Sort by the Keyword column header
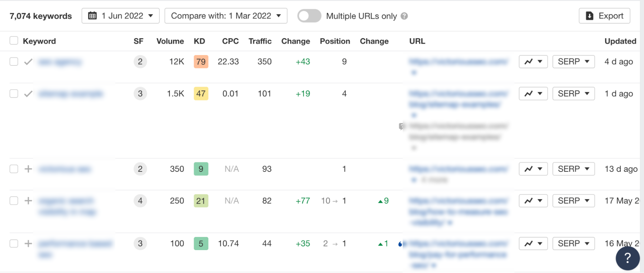The width and height of the screenshot is (644, 273). (x=39, y=41)
